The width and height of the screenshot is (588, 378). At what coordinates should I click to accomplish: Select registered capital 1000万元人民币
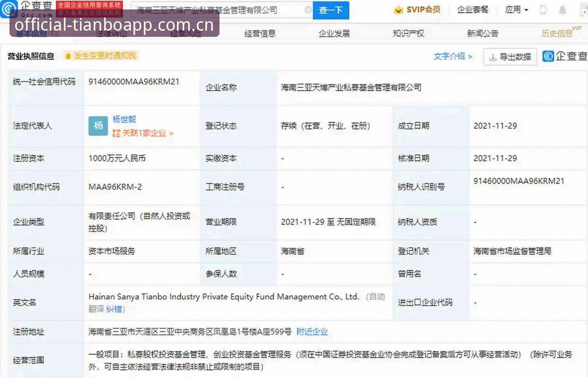point(117,158)
